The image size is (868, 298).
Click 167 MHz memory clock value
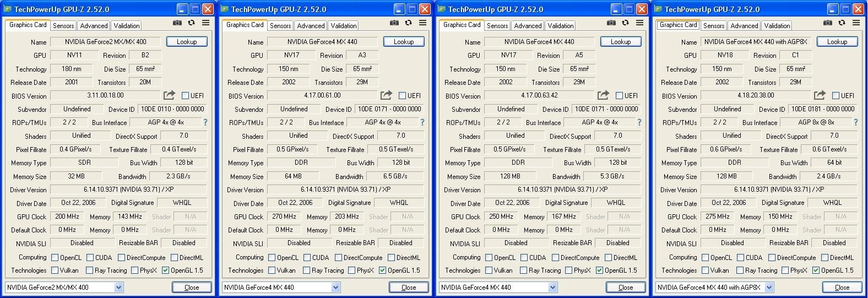click(564, 216)
